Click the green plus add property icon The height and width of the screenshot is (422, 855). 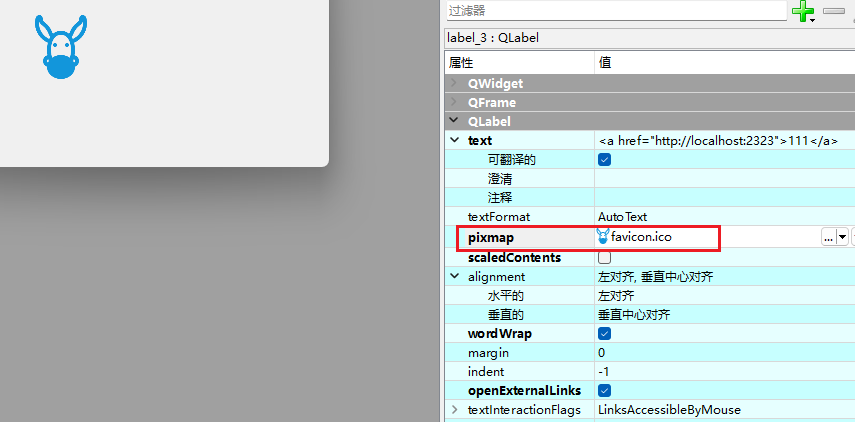coord(802,11)
